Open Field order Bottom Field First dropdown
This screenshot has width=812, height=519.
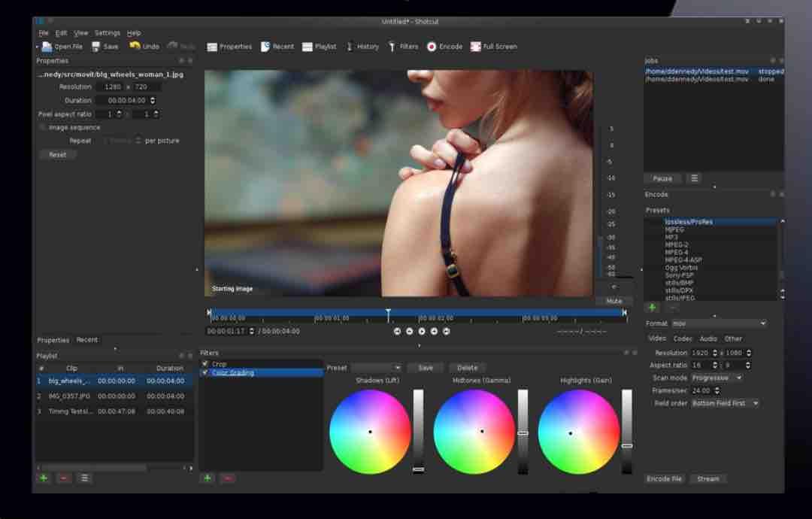click(726, 403)
